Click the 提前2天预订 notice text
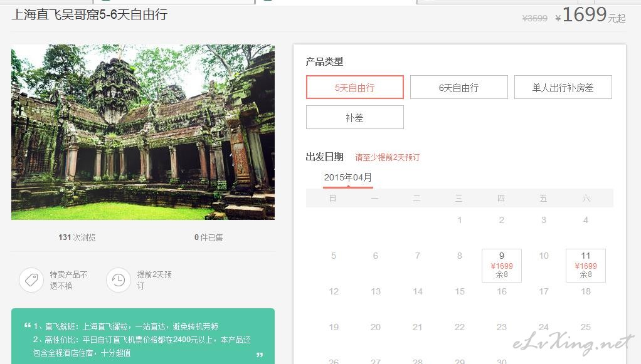 pyautogui.click(x=154, y=280)
